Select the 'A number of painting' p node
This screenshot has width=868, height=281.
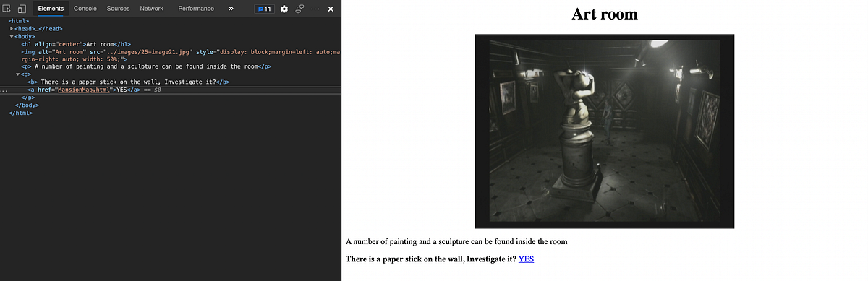pos(146,66)
